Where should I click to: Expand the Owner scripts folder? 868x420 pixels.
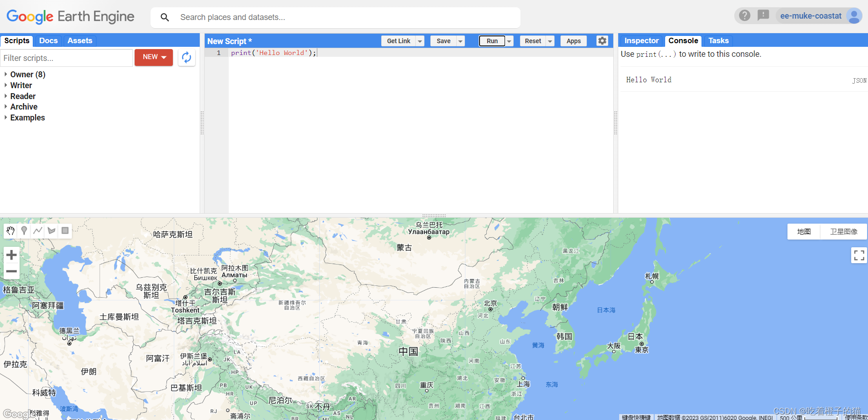coord(27,74)
